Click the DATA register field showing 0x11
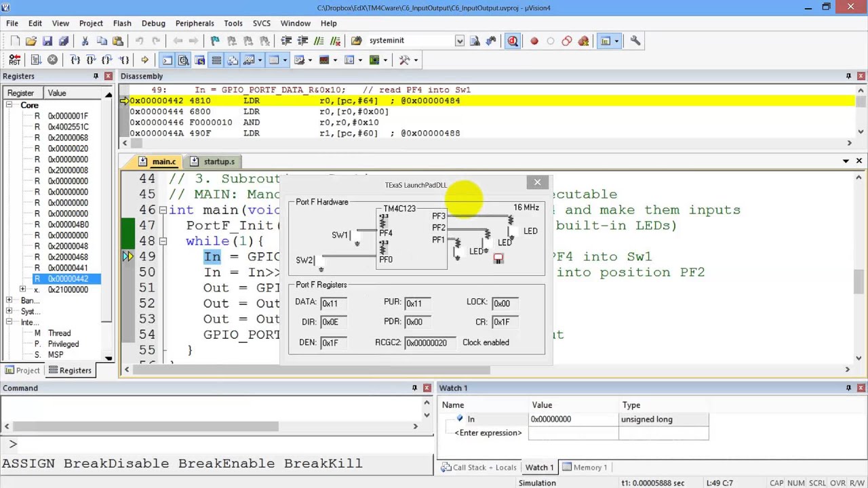The image size is (868, 488). 333,303
